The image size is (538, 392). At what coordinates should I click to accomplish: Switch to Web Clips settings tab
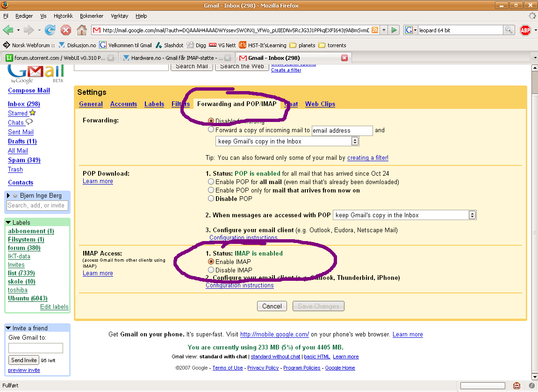click(320, 104)
